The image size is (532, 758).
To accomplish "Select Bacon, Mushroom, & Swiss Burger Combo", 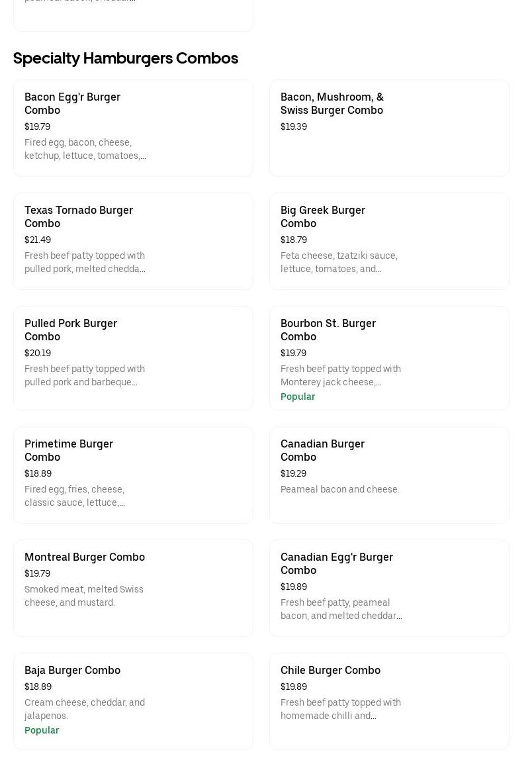I will coord(332,103).
